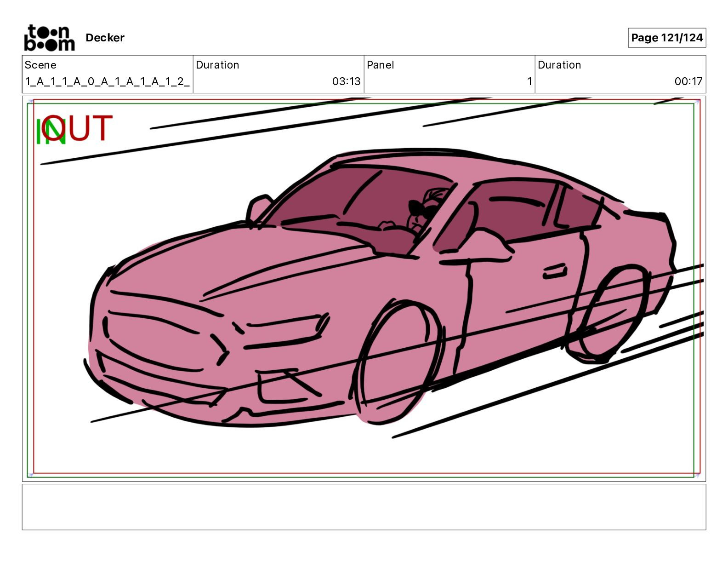The image size is (728, 563).
Task: Click the Toon Boom logo
Action: (49, 38)
